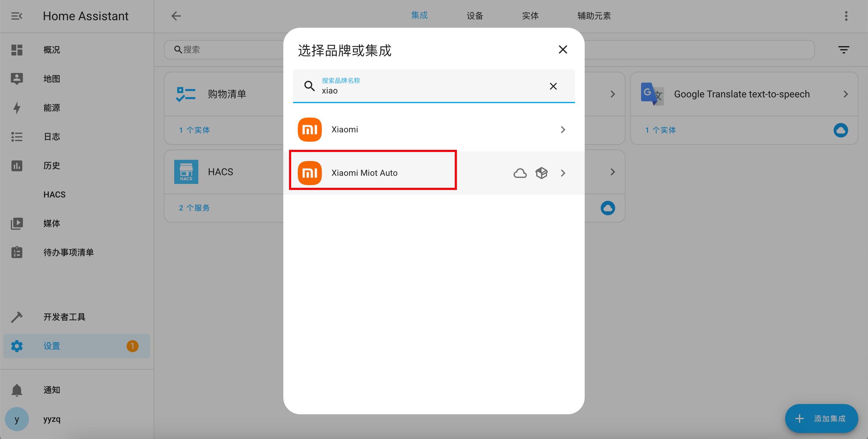The height and width of the screenshot is (439, 868).
Task: Click the search magnifier in the dialog
Action: (x=309, y=86)
